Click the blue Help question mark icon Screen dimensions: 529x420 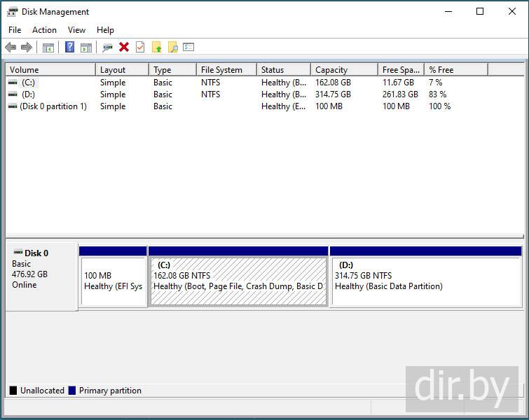(x=69, y=47)
